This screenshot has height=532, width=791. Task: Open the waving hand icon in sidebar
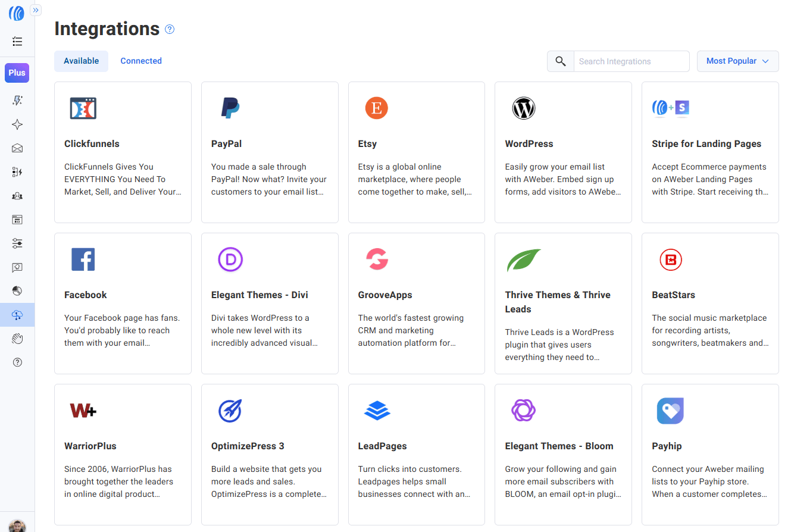click(17, 339)
